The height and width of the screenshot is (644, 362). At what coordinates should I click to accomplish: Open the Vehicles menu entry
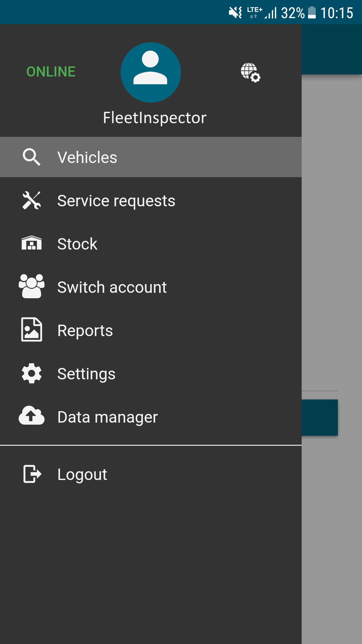(x=151, y=157)
